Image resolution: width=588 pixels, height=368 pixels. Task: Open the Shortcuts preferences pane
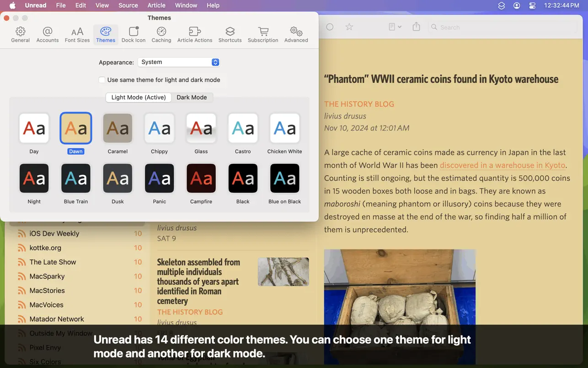pyautogui.click(x=230, y=35)
